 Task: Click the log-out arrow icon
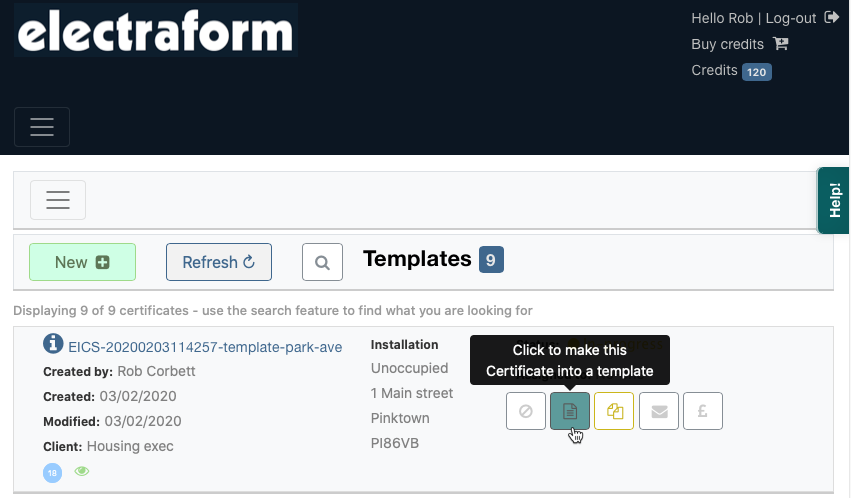[x=831, y=18]
